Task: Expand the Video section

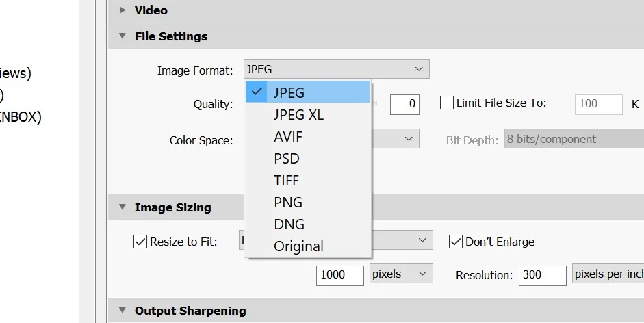Action: (x=123, y=10)
